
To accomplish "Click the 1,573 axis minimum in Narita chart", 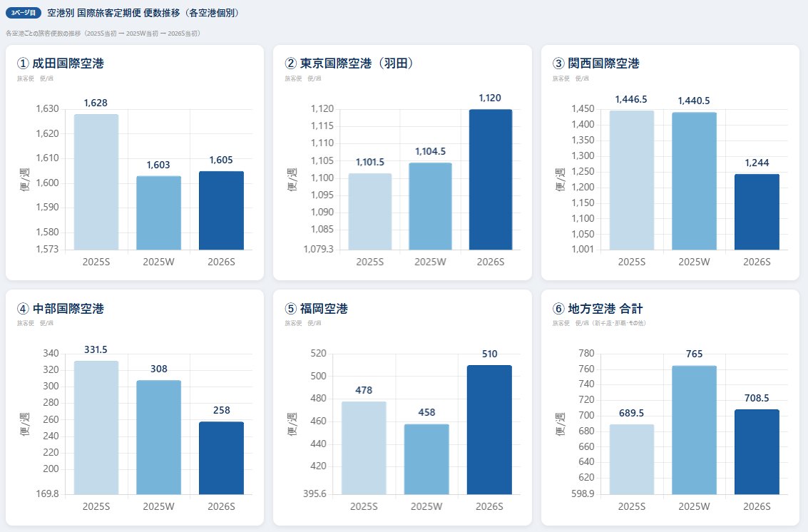I will point(47,250).
